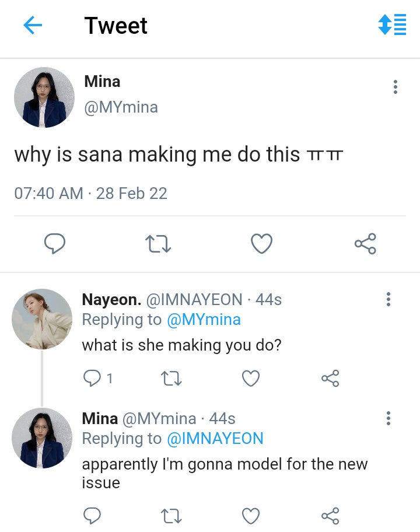Image resolution: width=420 pixels, height=532 pixels.
Task: View Mina's profile picture on main tweet
Action: click(x=44, y=97)
